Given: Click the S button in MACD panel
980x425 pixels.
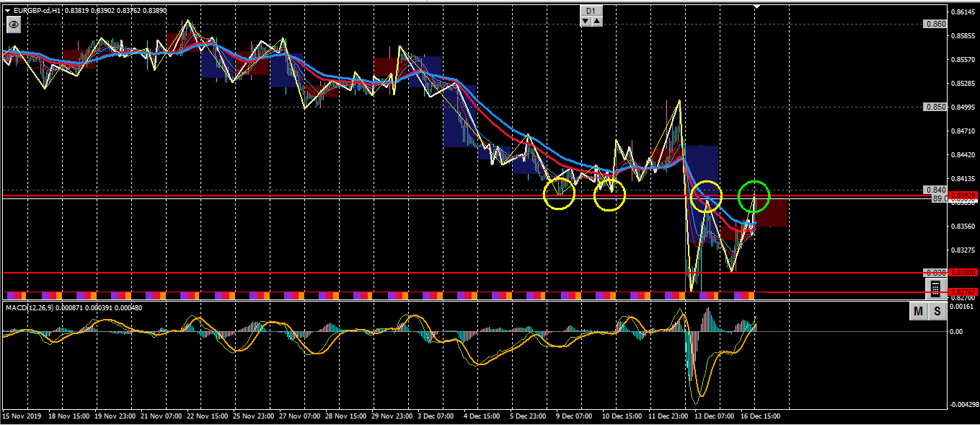Looking at the screenshot, I should click(x=937, y=311).
